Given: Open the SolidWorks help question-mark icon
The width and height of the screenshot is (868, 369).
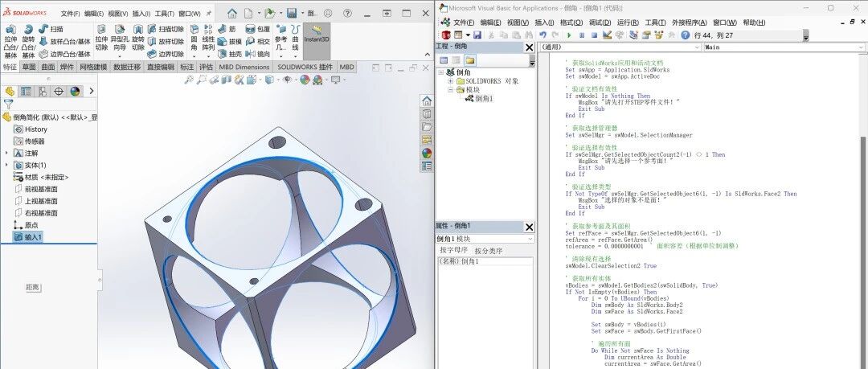Looking at the screenshot, I should point(347,13).
